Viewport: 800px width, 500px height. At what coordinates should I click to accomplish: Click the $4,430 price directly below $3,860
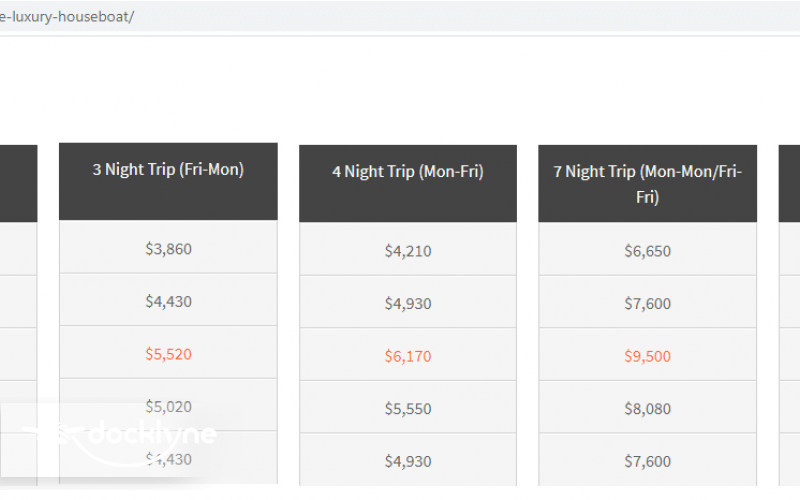[168, 301]
